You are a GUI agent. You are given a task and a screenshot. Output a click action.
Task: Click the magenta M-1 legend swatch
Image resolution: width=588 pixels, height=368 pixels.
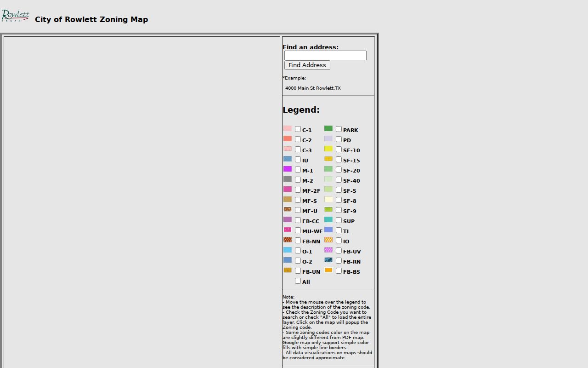tap(288, 169)
